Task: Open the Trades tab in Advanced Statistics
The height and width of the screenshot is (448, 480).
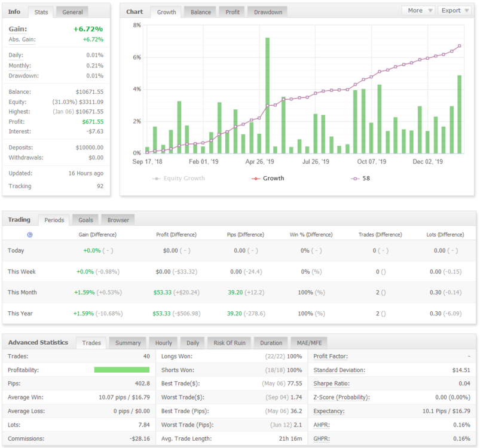Action: 91,343
